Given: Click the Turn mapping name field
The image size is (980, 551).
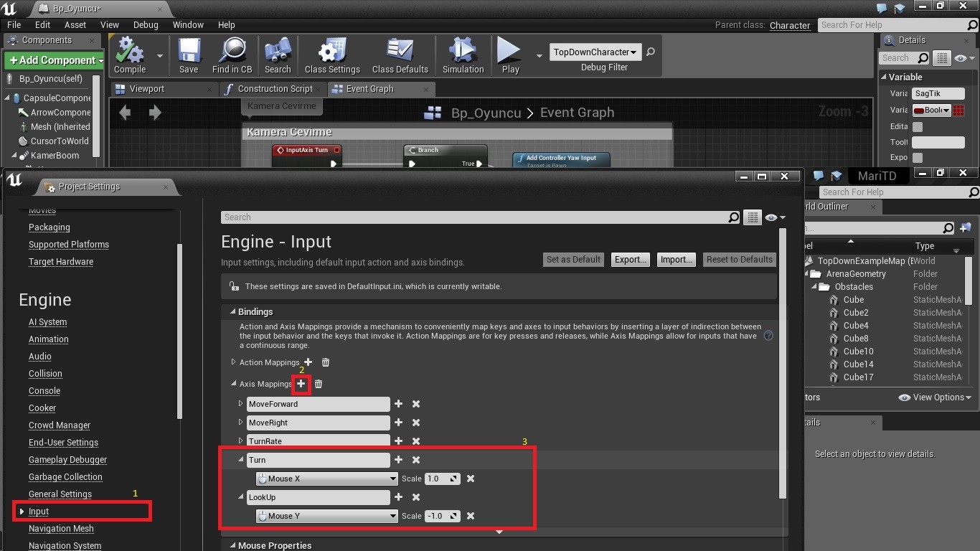Looking at the screenshot, I should tap(319, 460).
